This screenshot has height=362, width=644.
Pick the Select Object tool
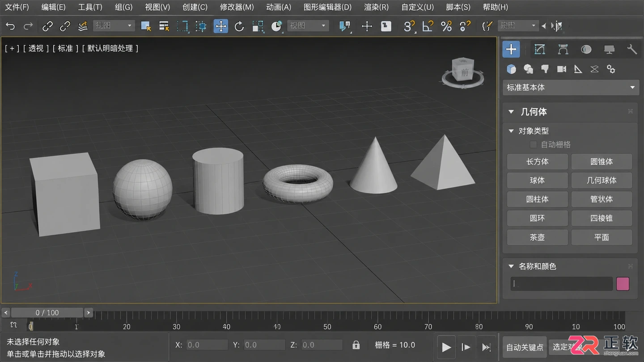point(146,26)
